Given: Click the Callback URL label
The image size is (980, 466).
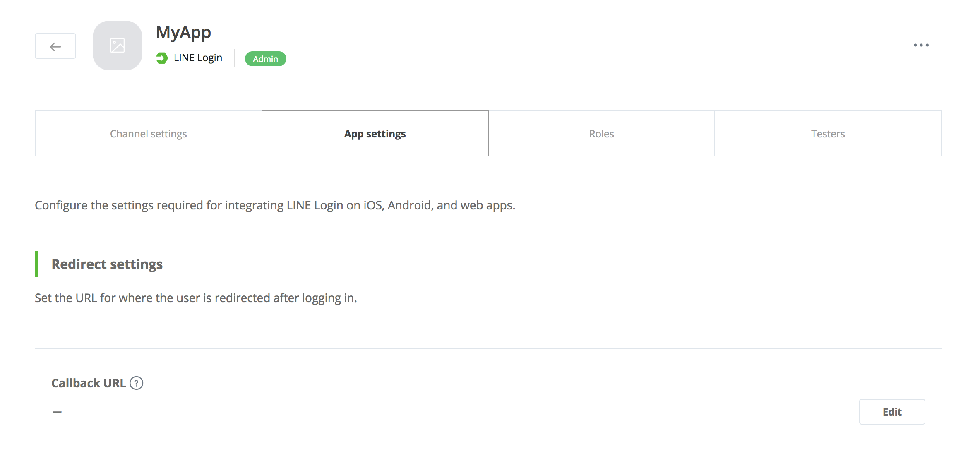Looking at the screenshot, I should (x=89, y=383).
